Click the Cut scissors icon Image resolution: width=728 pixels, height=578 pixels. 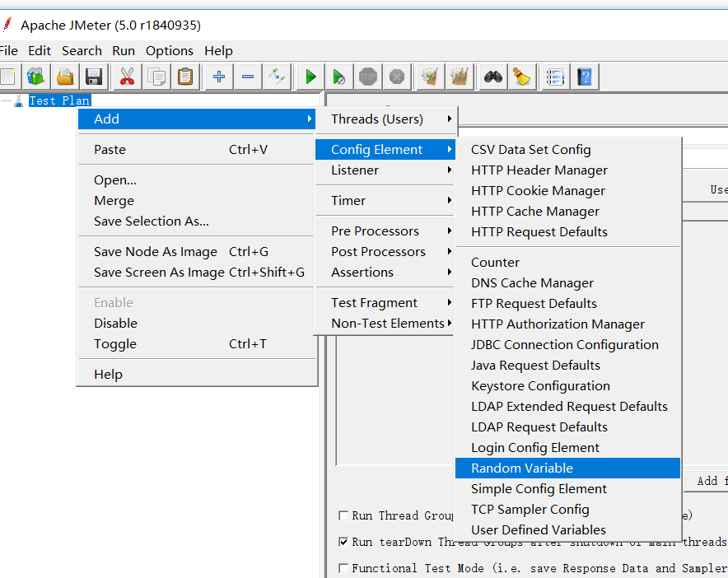coord(127,77)
